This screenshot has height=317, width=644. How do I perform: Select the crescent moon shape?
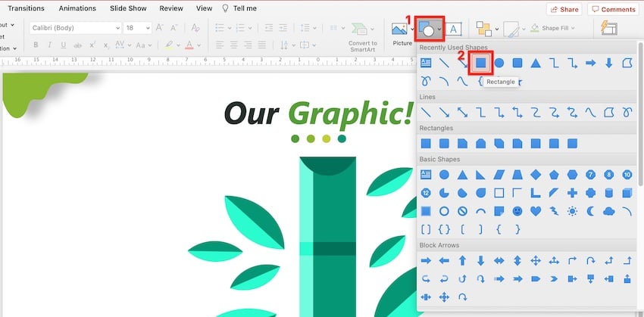click(590, 210)
